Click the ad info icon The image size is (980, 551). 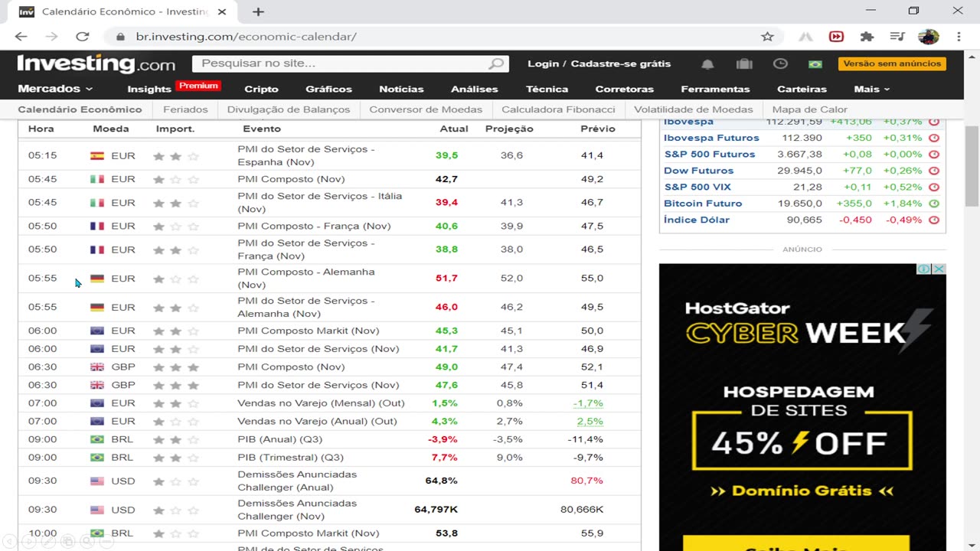coord(925,269)
